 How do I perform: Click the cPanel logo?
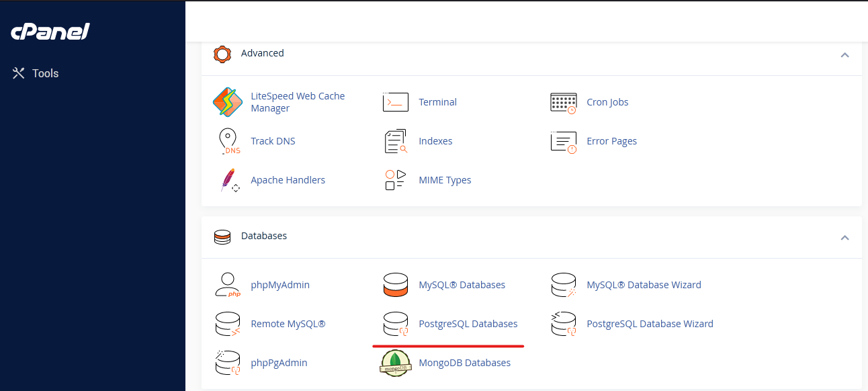50,32
